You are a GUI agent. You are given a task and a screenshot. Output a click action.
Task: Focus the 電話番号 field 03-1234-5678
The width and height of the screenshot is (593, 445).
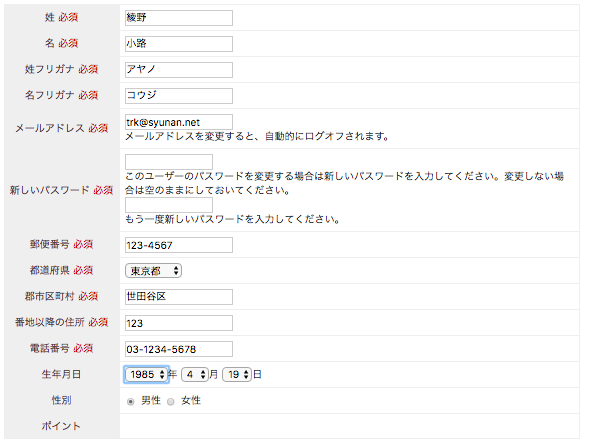[179, 349]
